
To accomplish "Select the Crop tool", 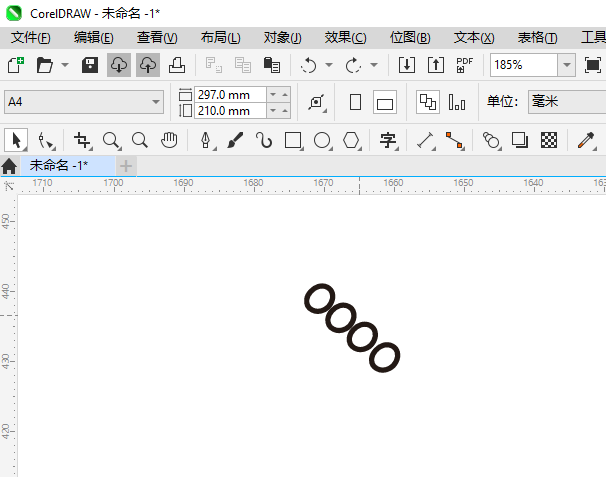I will [82, 140].
